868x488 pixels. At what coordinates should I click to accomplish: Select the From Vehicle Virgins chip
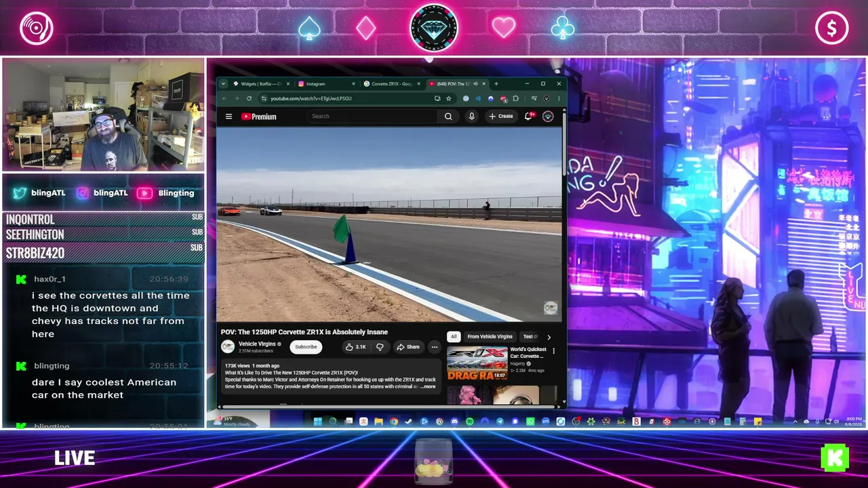[490, 337]
